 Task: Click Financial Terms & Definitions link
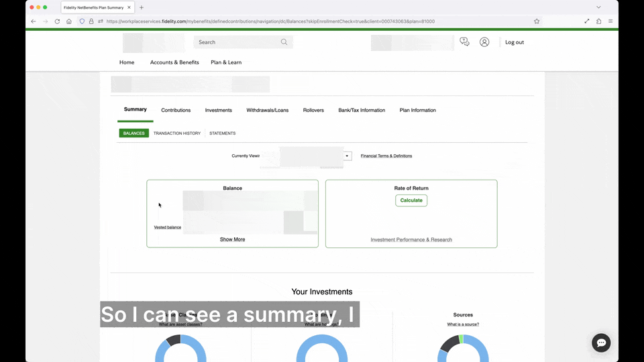click(x=386, y=156)
